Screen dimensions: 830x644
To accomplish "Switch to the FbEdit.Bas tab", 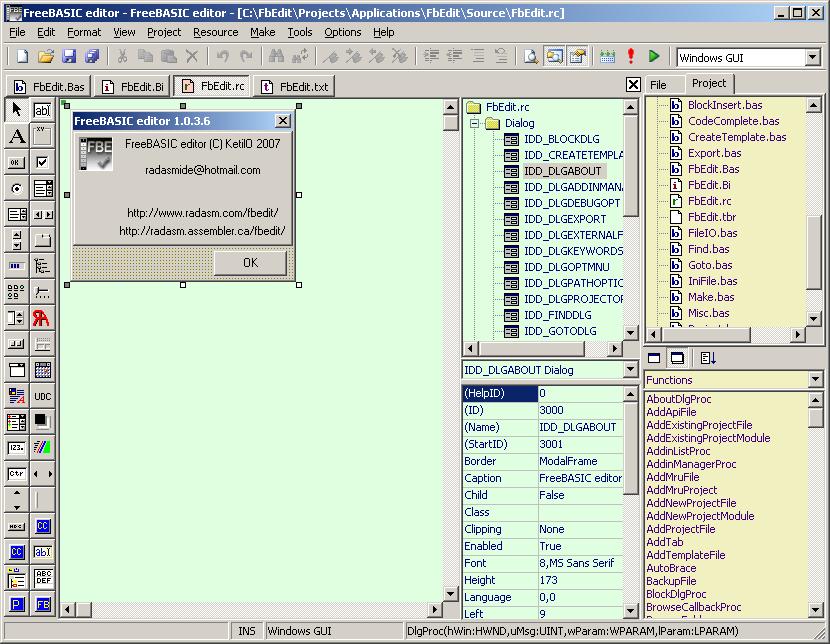I will [49, 86].
